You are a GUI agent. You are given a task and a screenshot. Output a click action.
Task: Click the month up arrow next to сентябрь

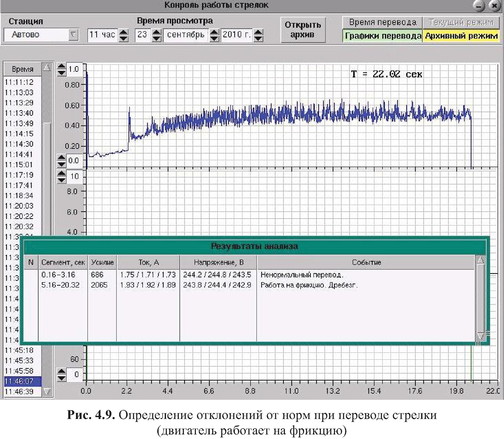(214, 32)
